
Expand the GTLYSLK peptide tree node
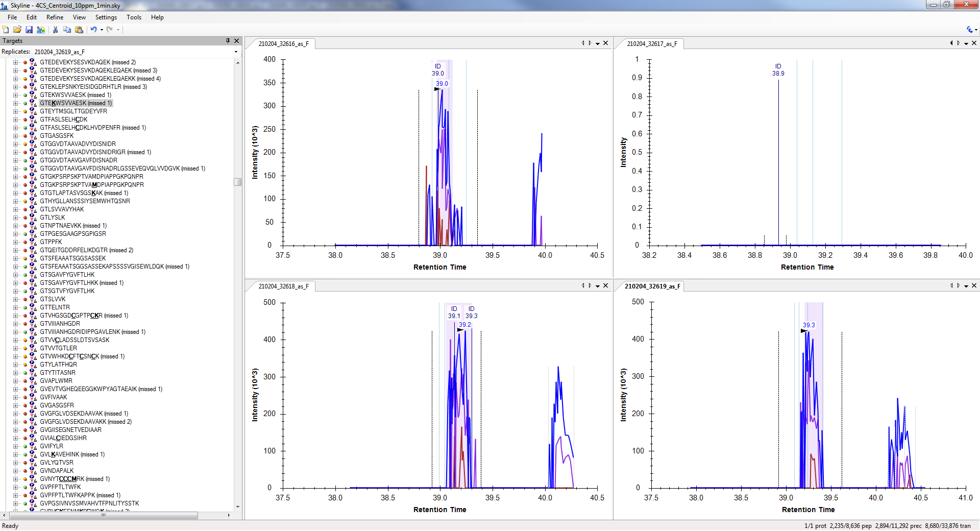[x=15, y=218]
